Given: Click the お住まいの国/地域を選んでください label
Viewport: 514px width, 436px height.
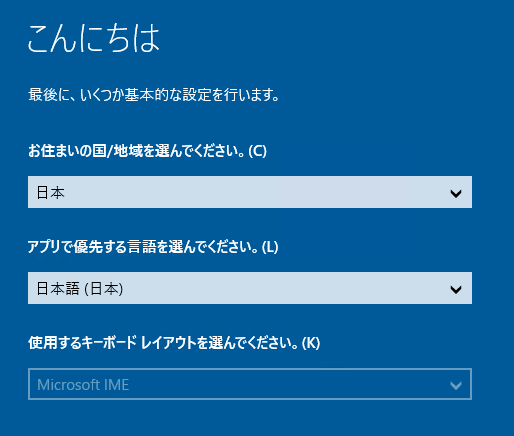Looking at the screenshot, I should [137, 151].
